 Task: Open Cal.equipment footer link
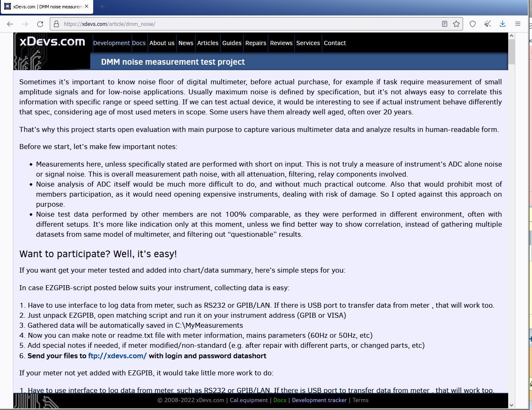pos(249,400)
